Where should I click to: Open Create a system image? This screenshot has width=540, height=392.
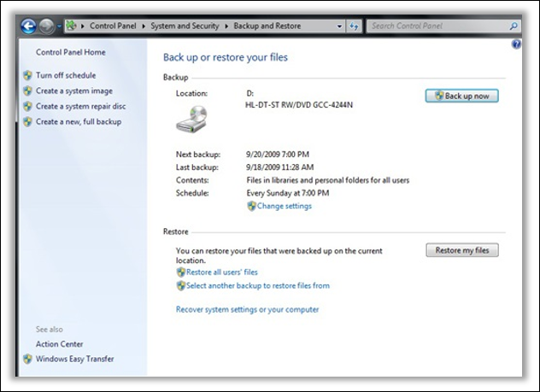coord(74,91)
